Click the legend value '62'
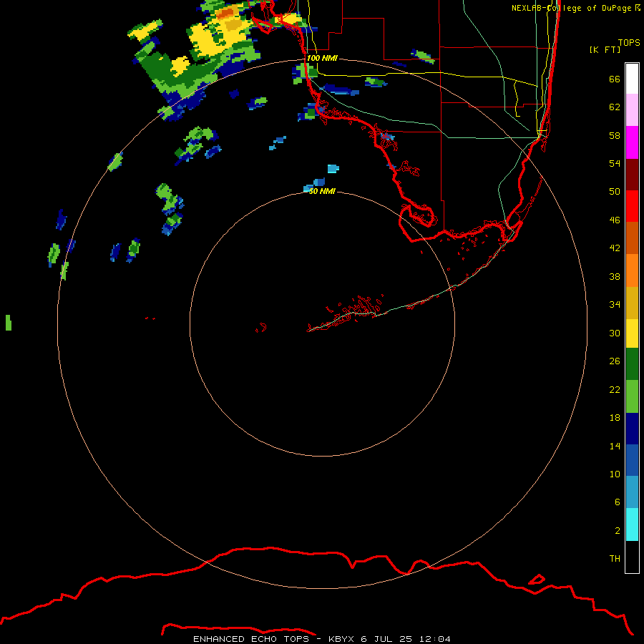 point(615,107)
